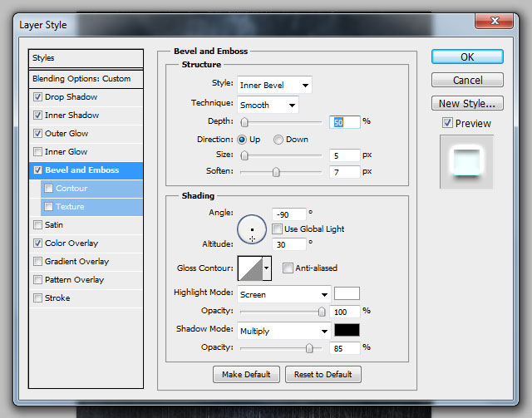532x418 pixels.
Task: Click the Shadow Opacity slider handle
Action: (309, 348)
